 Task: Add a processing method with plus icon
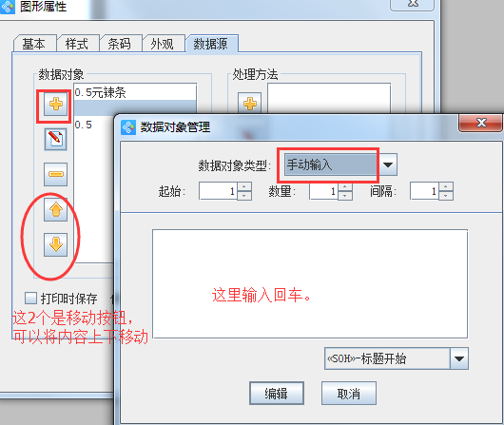(250, 104)
